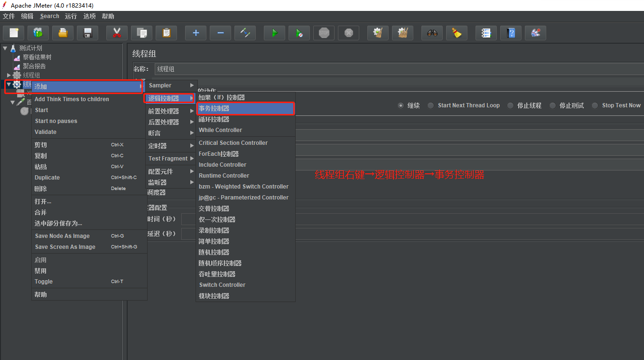Open the Search menu in menu bar
Screen dimensions: 644x360
pyautogui.click(x=50, y=16)
